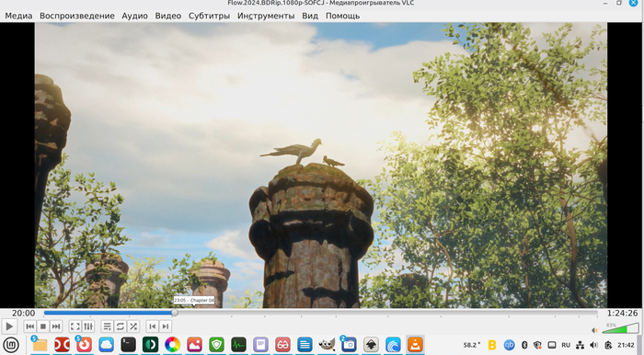Open the blue wave app in taskbar
The image size is (644, 355).
[x=393, y=345]
